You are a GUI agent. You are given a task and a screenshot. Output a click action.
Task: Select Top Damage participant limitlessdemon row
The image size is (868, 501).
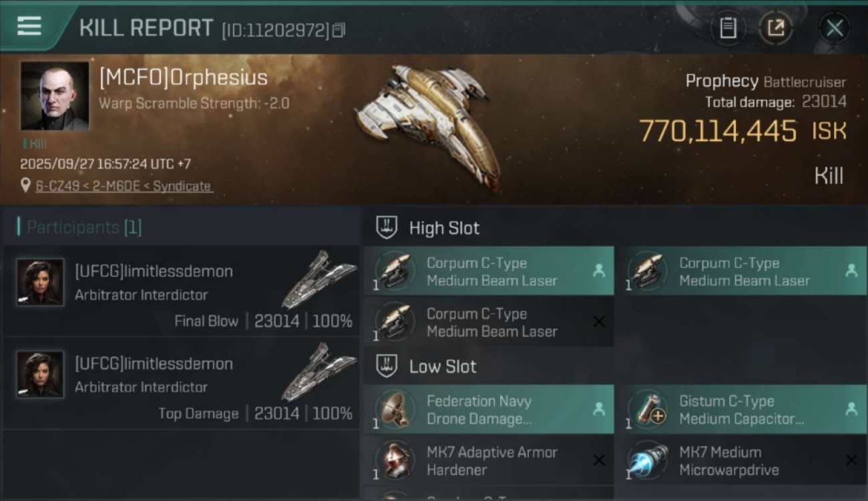pyautogui.click(x=182, y=383)
